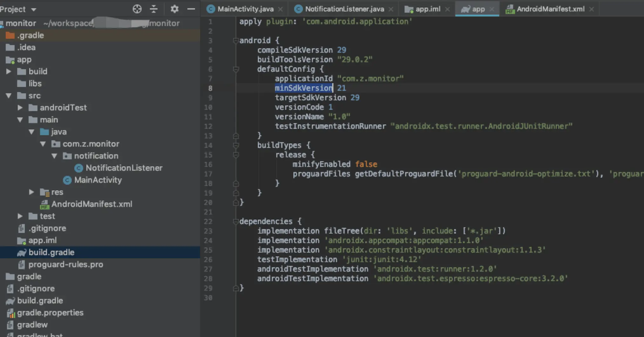The image size is (644, 337).
Task: Click the buildToolsVersion "29.0.2" string
Action: 355,59
